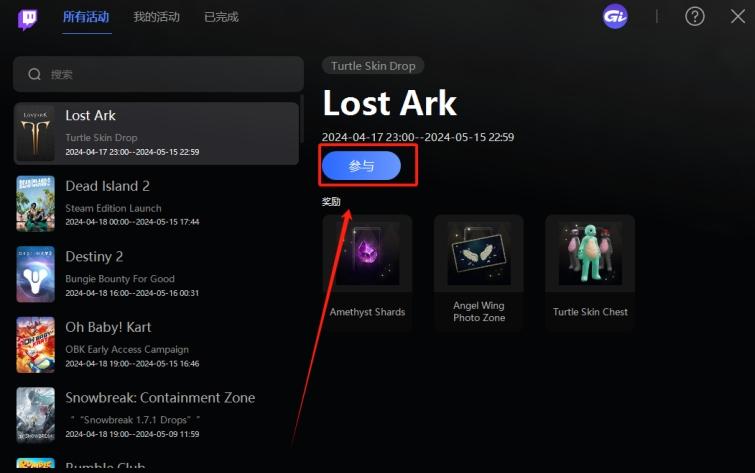This screenshot has height=473, width=755.
Task: Open the Amethyst Shards reward card
Action: coord(367,272)
